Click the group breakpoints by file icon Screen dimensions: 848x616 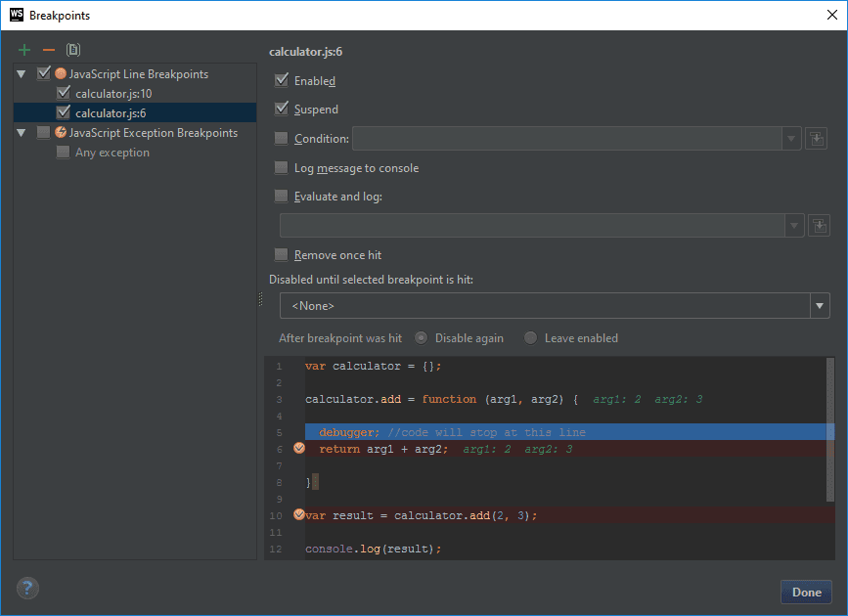73,50
